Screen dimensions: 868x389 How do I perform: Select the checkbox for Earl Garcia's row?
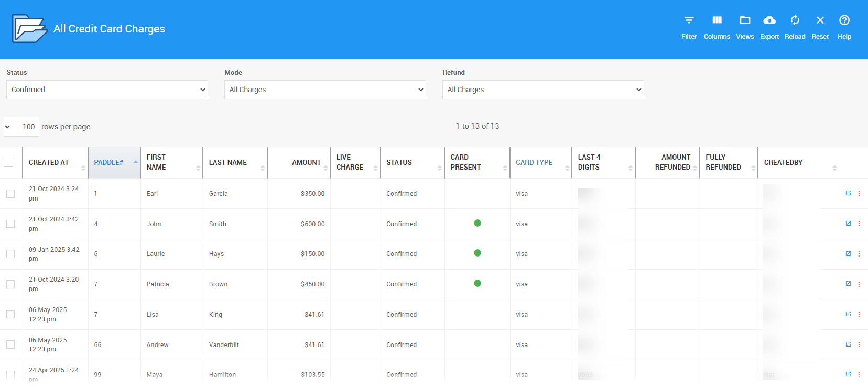10,194
